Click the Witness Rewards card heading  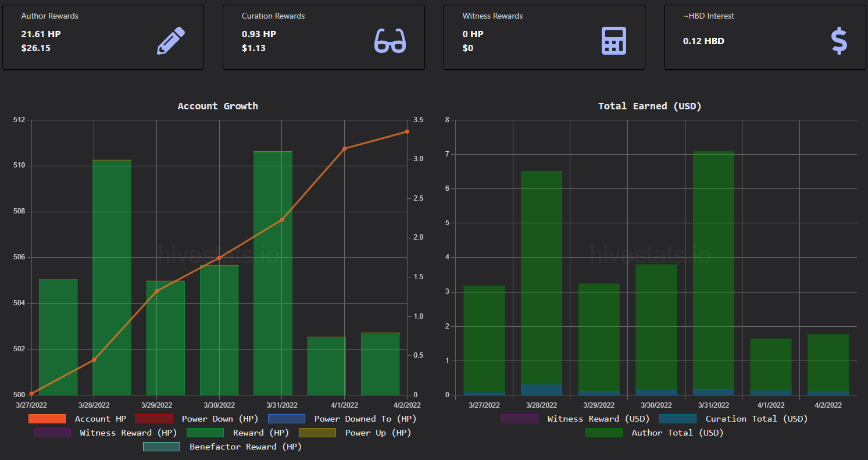pos(492,16)
